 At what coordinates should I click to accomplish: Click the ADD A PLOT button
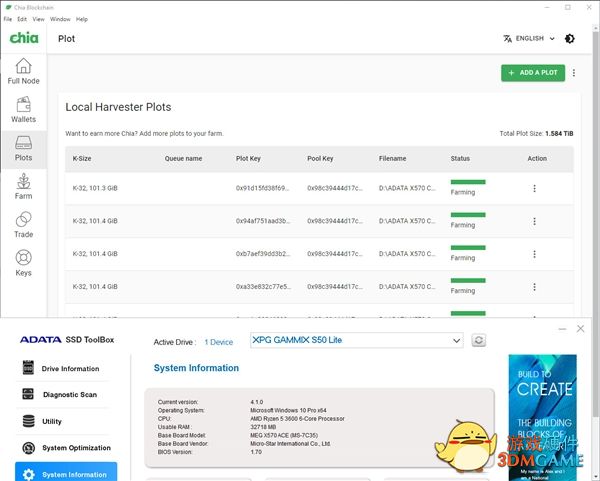(533, 73)
